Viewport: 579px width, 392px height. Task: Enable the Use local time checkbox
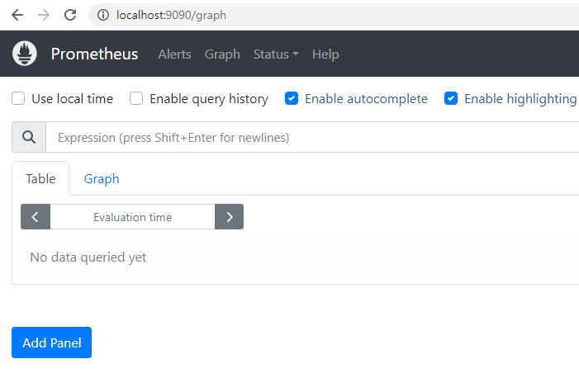point(18,99)
